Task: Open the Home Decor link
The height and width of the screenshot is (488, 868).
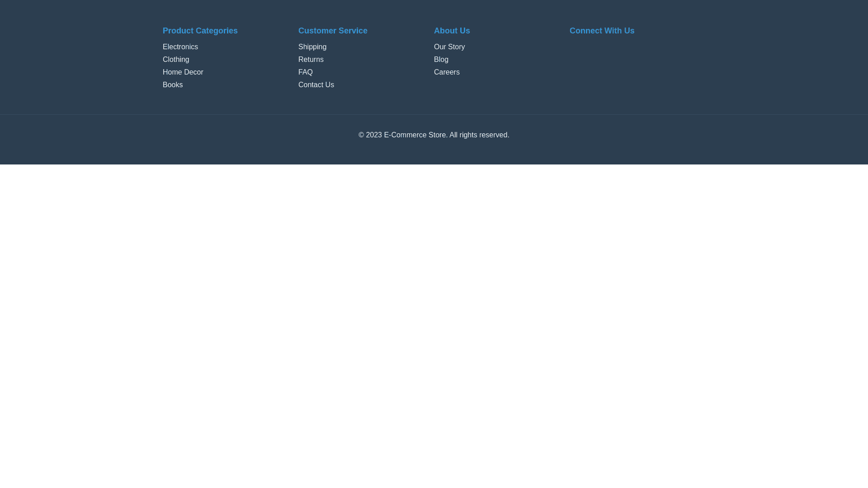Action: [x=183, y=72]
